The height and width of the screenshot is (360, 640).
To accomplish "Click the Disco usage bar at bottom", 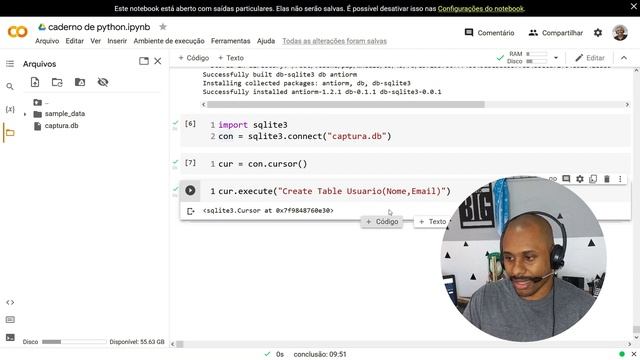I will pyautogui.click(x=74, y=342).
